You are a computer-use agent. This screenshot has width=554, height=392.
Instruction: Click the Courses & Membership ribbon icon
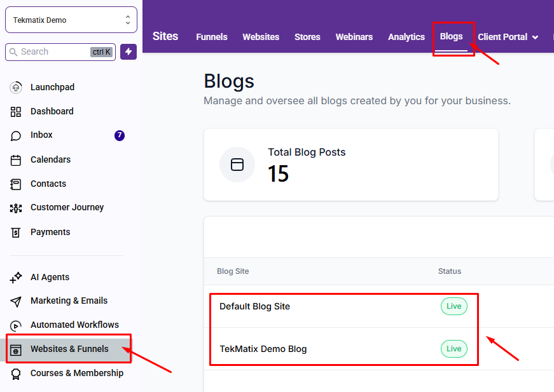pyautogui.click(x=16, y=374)
